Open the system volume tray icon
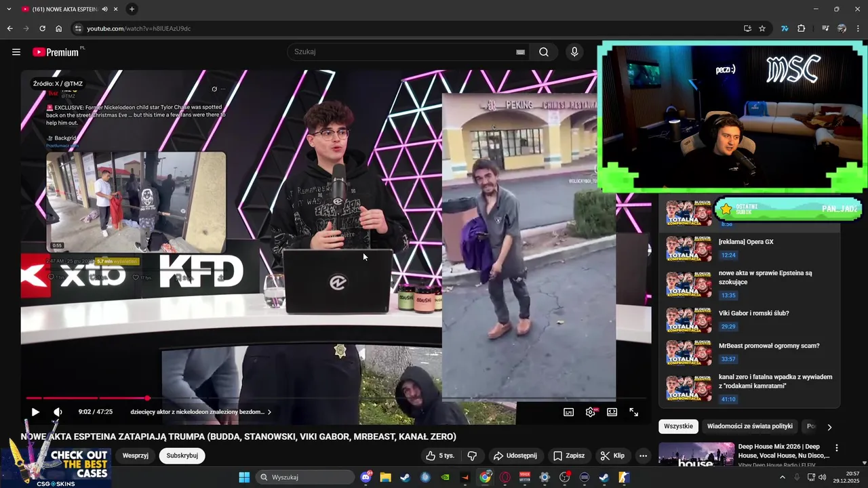Viewport: 868px width, 488px height. click(x=822, y=477)
